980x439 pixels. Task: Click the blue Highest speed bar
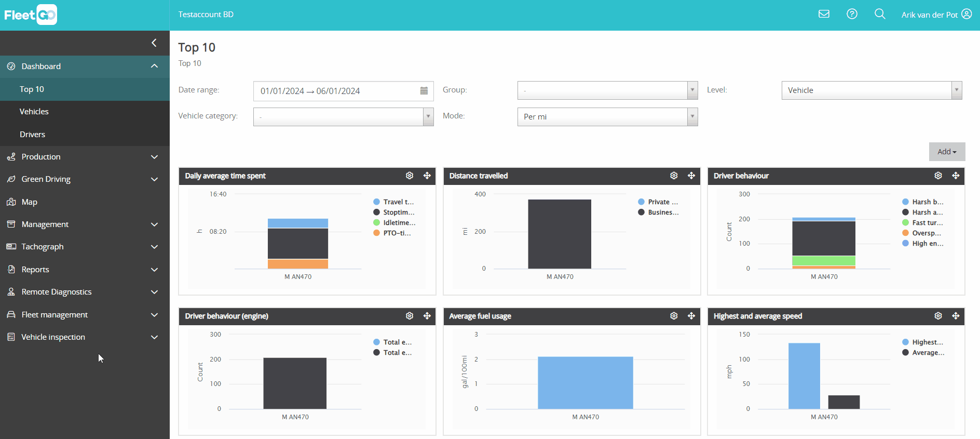[x=804, y=376]
